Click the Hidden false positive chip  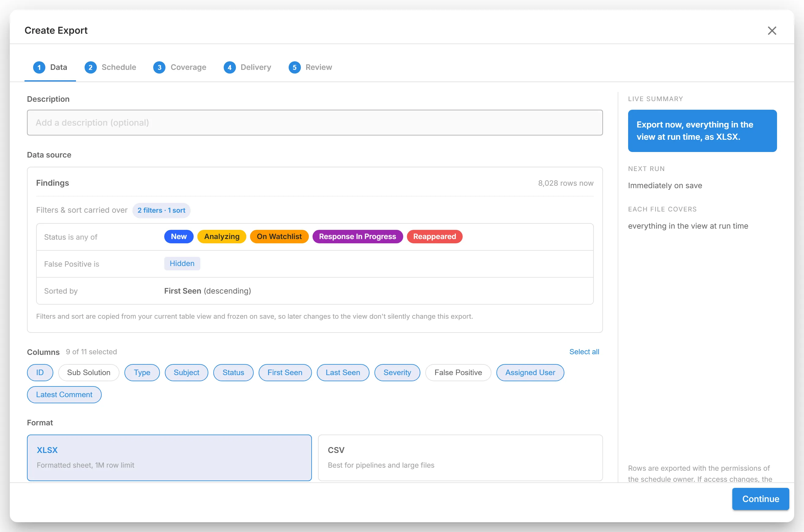(182, 263)
